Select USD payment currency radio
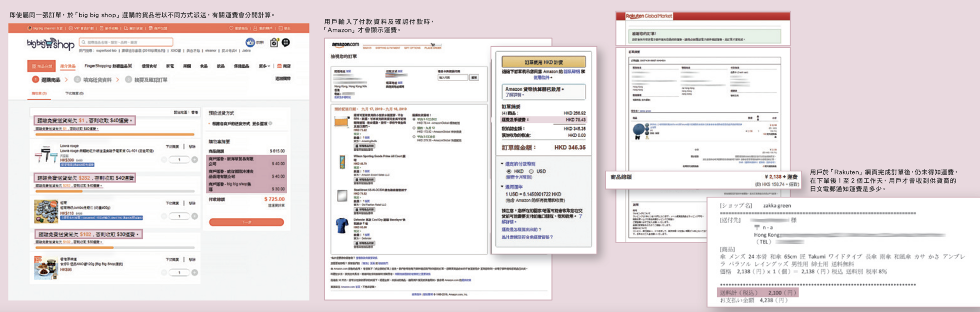The width and height of the screenshot is (980, 312). tap(531, 171)
